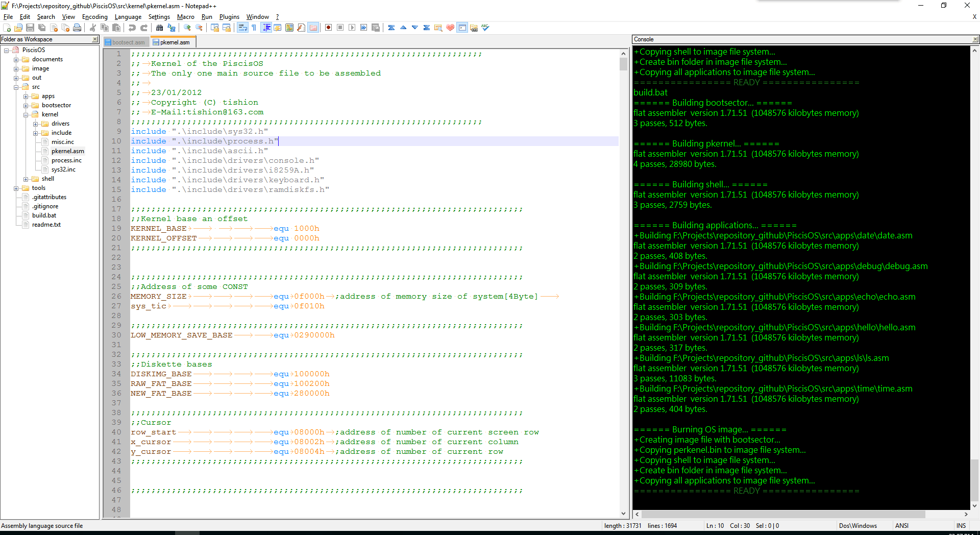Toggle Show All Characters pilcrow button
The image size is (980, 535).
pyautogui.click(x=254, y=28)
